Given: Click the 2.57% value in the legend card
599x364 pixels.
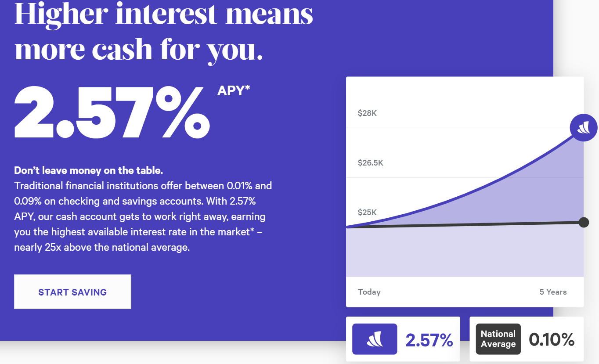Looking at the screenshot, I should click(x=429, y=340).
